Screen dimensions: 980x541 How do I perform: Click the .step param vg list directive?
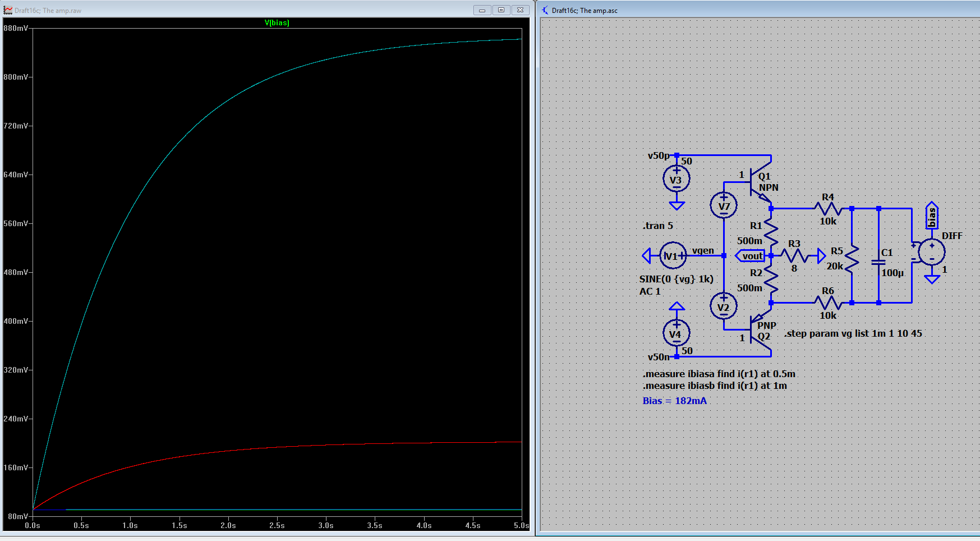pyautogui.click(x=853, y=333)
